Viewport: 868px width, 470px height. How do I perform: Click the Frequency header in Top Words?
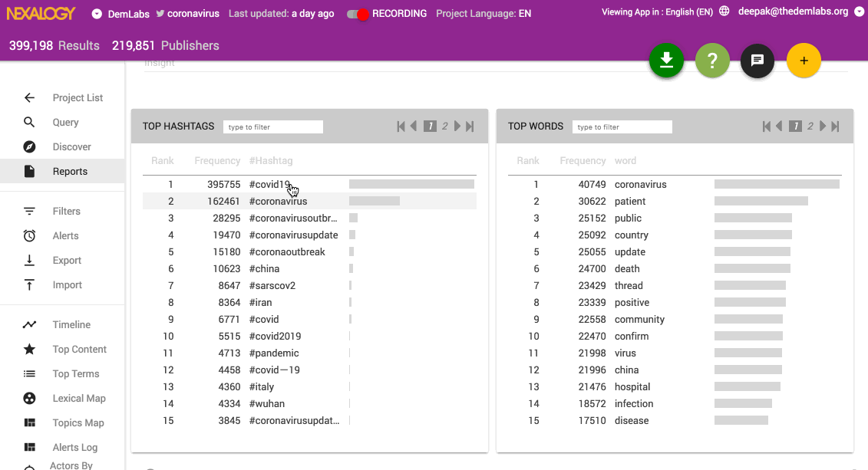[583, 160]
